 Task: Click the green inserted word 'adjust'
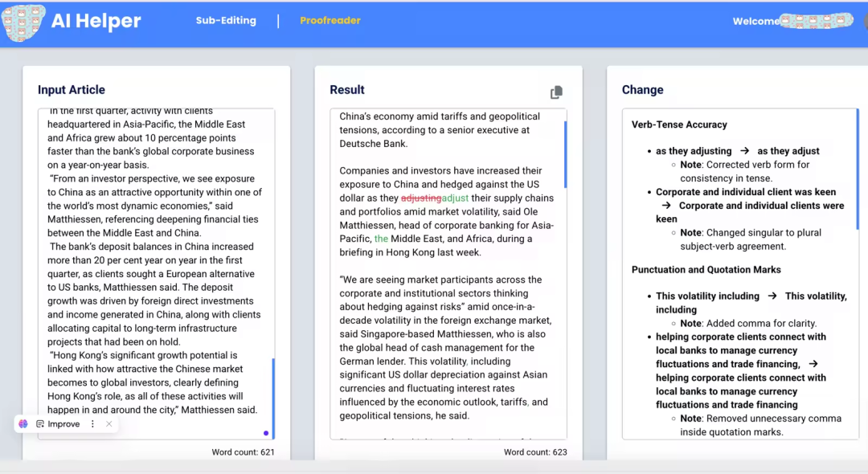coord(455,198)
